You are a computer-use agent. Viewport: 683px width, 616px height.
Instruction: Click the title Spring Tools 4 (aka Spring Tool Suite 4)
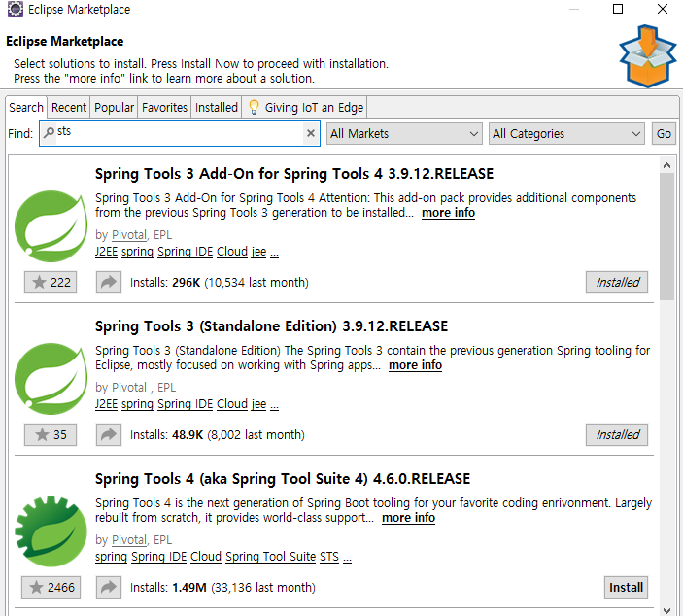(283, 478)
